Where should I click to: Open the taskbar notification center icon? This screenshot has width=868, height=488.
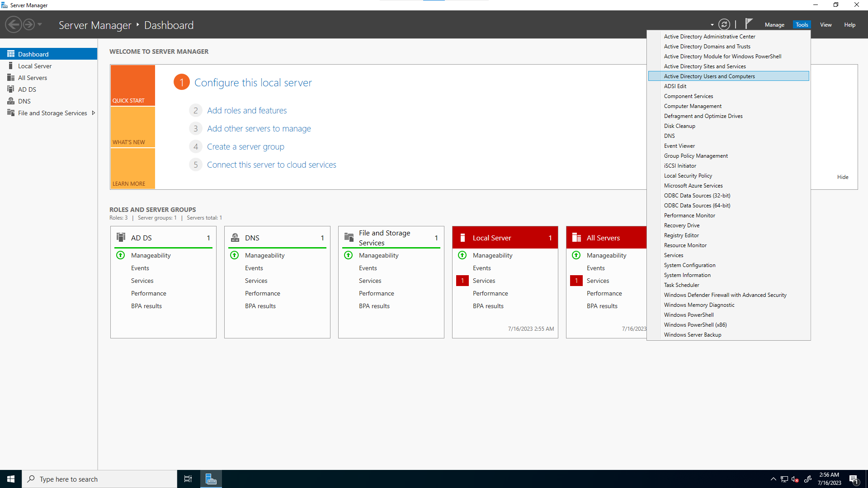click(854, 479)
